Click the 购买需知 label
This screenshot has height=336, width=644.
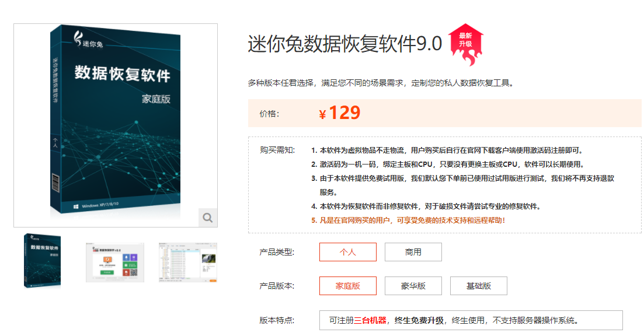tap(277, 150)
